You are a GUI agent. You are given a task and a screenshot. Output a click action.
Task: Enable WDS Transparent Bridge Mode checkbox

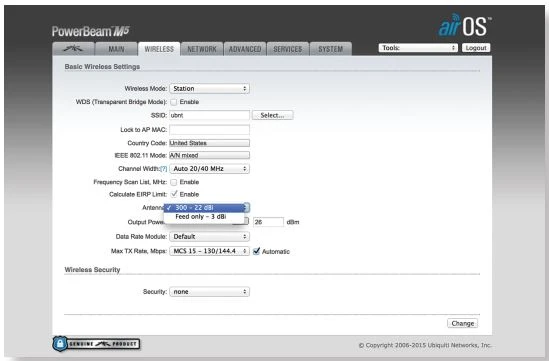point(174,102)
